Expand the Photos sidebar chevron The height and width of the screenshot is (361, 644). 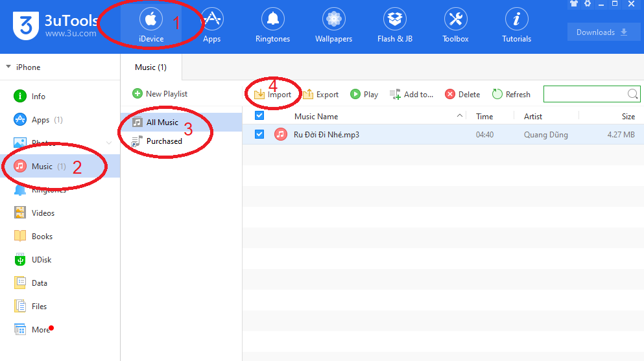pyautogui.click(x=109, y=143)
